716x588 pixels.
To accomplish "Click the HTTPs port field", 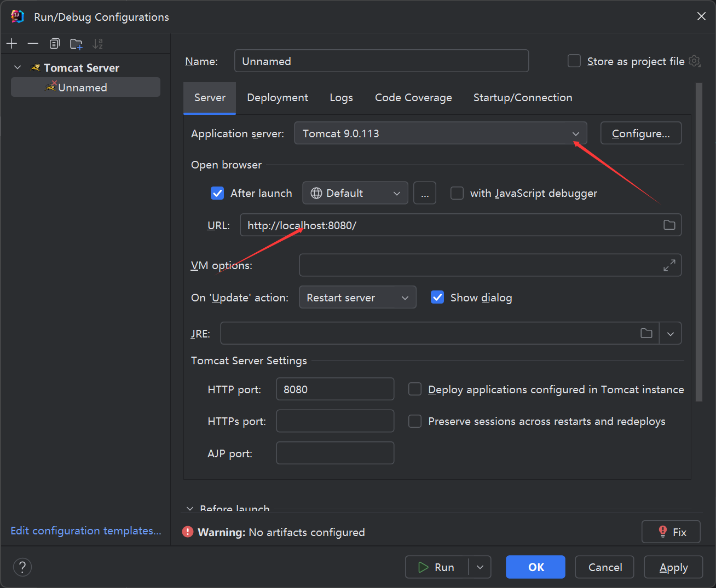I will point(335,421).
